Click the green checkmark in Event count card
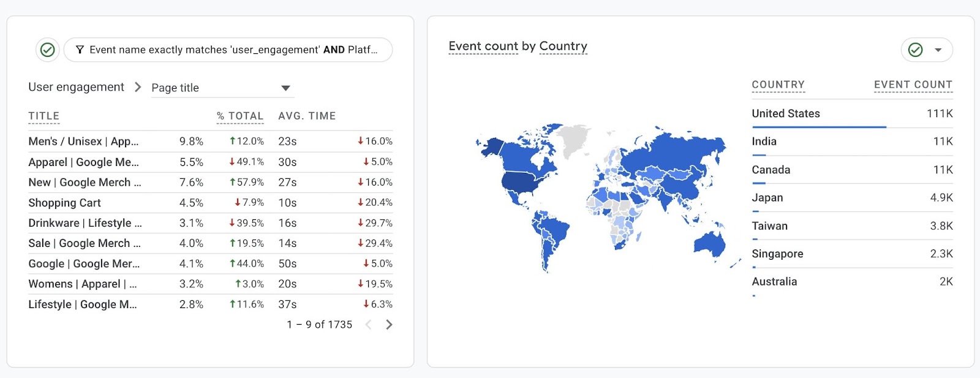Image resolution: width=980 pixels, height=378 pixels. [915, 50]
